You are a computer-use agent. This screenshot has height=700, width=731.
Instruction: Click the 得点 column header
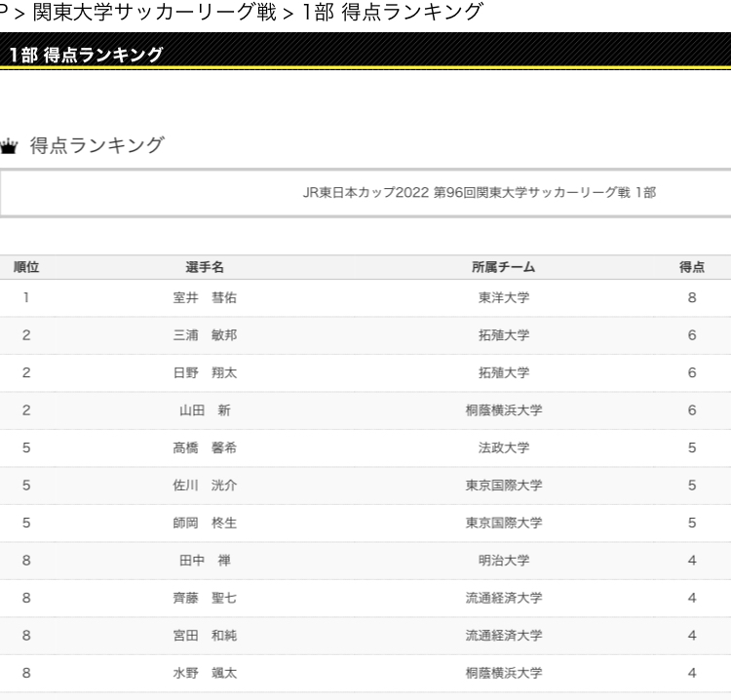coord(691,267)
